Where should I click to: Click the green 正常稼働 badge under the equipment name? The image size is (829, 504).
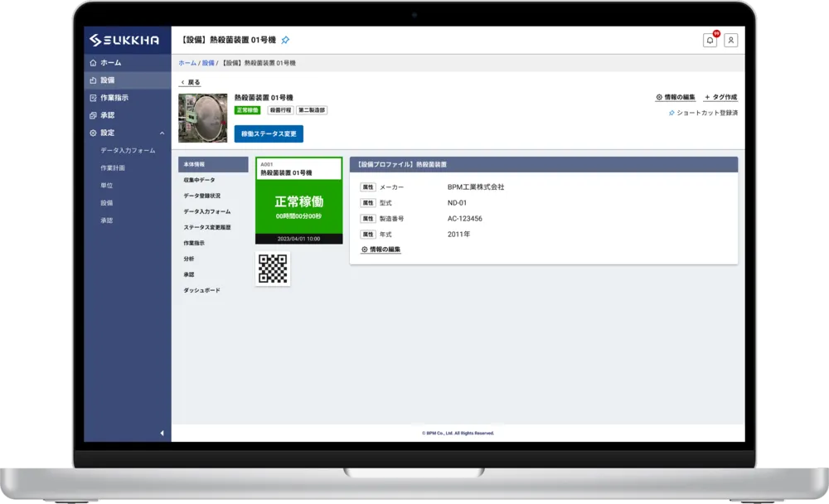[x=247, y=110]
